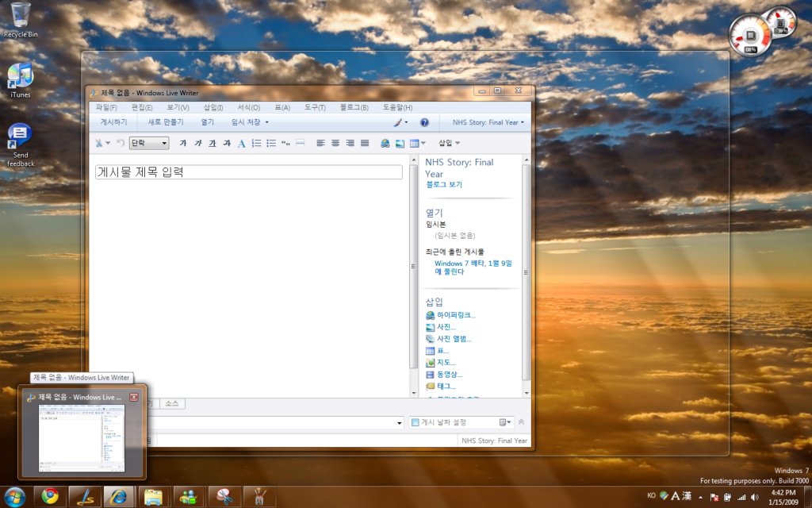
Task: Open the font color picker (blue A)
Action: point(241,144)
